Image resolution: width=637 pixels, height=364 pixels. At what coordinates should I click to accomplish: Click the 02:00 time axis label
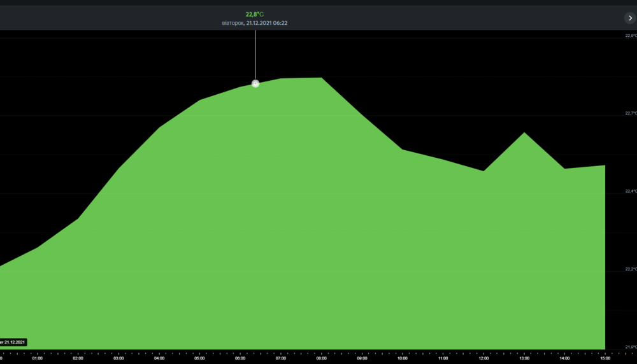pyautogui.click(x=78, y=358)
